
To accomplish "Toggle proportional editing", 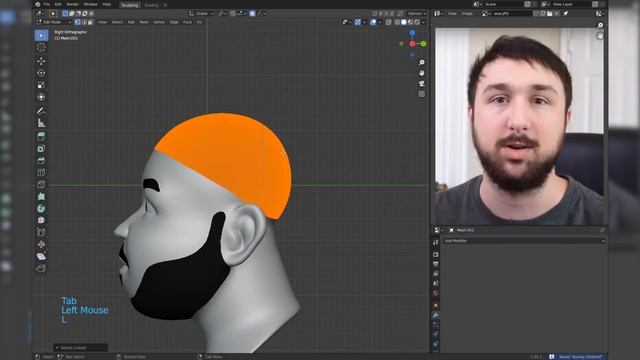I will (252, 13).
